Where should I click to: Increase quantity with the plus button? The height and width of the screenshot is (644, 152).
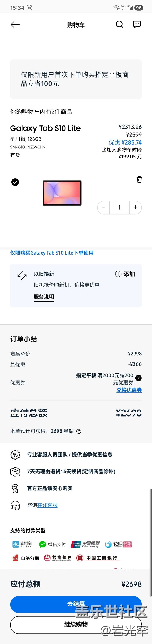pyautogui.click(x=135, y=207)
